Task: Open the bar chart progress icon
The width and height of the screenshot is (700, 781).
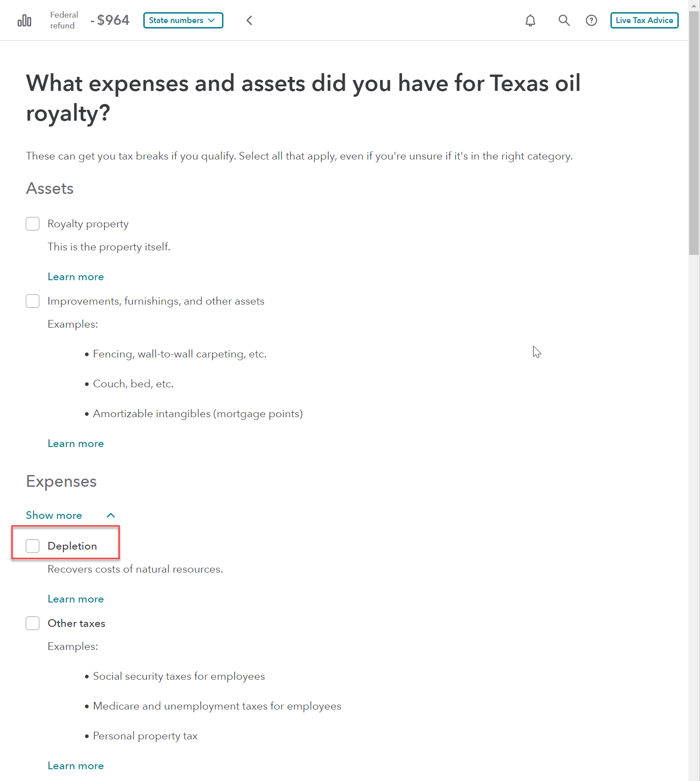Action: 24,20
